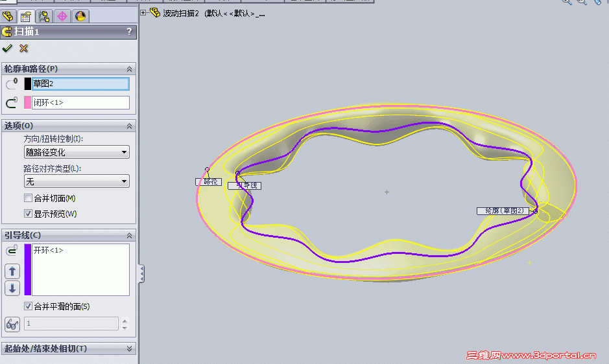Viewport: 609px width, 364px height.
Task: Click the pink path color swatch
Action: tap(28, 103)
